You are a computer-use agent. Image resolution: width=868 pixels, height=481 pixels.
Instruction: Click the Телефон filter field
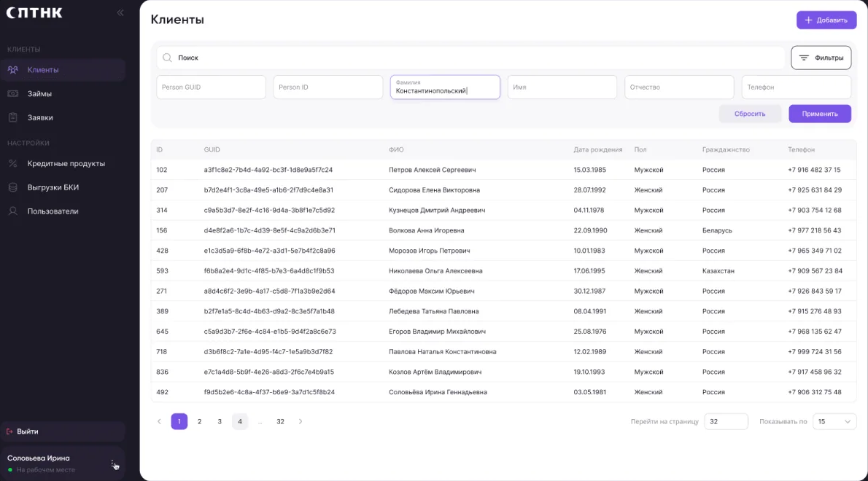coord(796,87)
